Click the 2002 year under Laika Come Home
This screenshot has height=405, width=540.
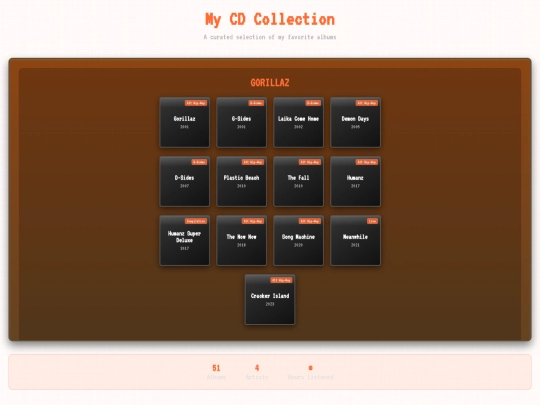point(299,127)
